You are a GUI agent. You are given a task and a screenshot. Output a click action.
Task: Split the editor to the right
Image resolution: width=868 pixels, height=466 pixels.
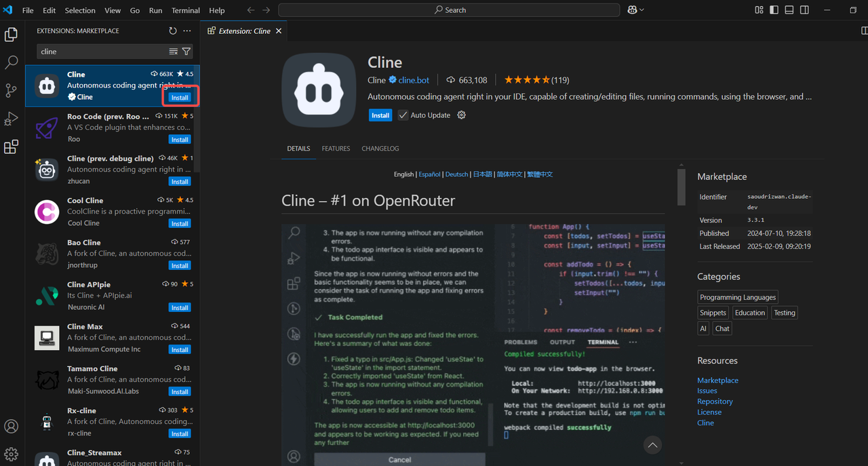coord(864,31)
